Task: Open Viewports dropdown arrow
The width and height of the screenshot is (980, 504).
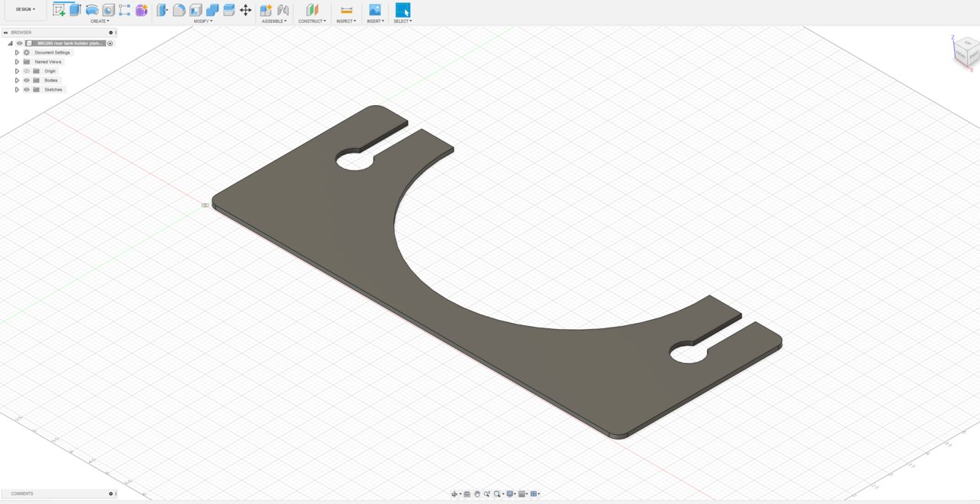Action: tap(539, 494)
